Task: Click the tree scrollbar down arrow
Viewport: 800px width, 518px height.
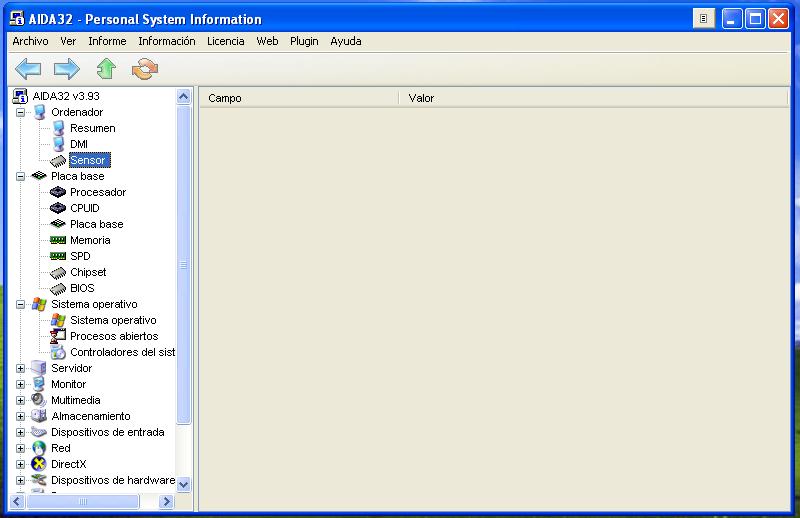Action: point(184,484)
